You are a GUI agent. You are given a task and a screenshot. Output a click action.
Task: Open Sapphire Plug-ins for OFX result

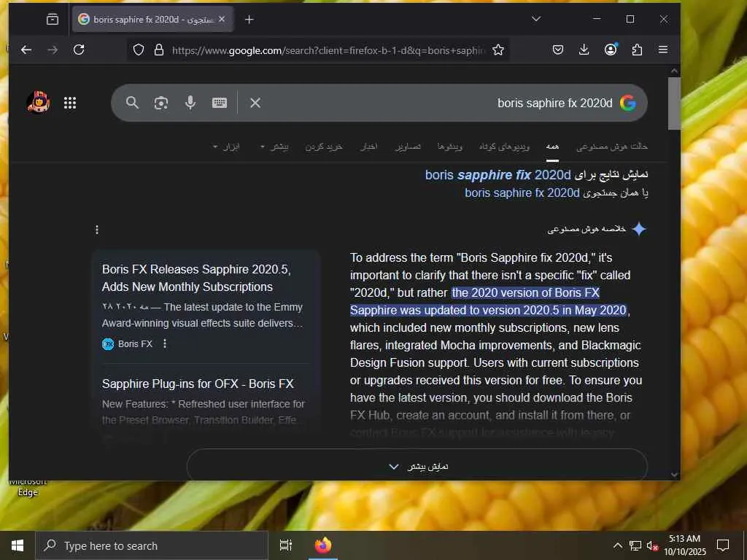tap(198, 384)
